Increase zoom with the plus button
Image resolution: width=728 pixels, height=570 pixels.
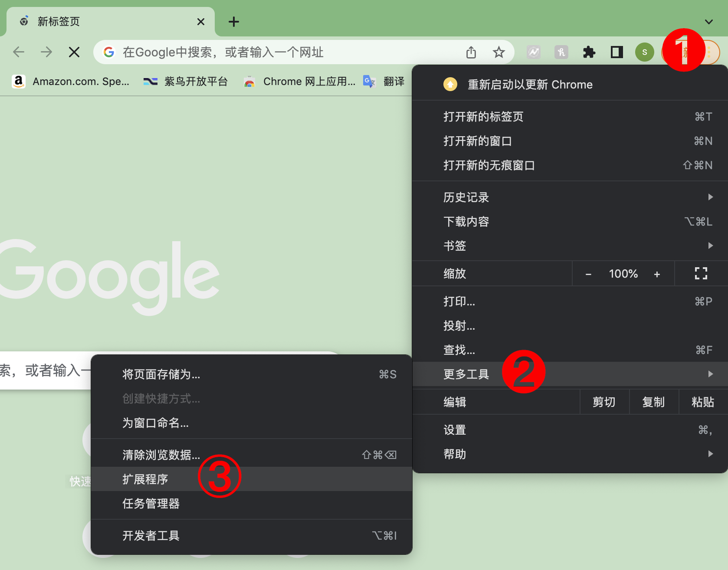pyautogui.click(x=657, y=274)
